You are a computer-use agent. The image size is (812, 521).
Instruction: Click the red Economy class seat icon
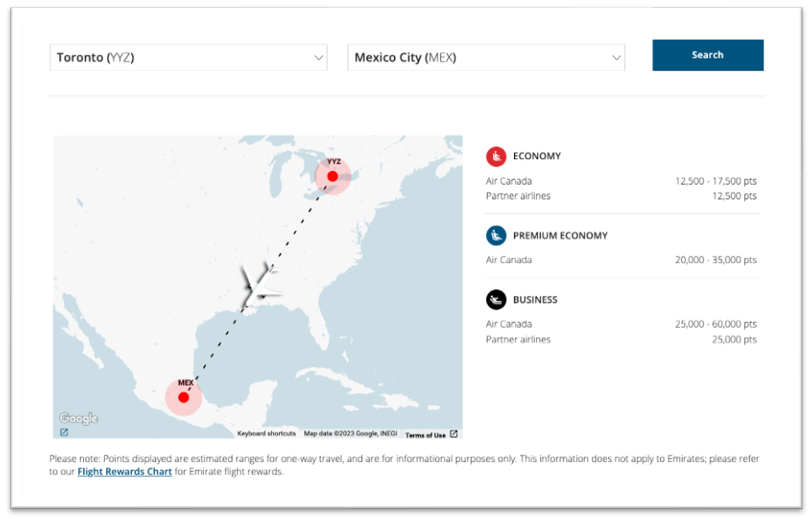coord(496,156)
